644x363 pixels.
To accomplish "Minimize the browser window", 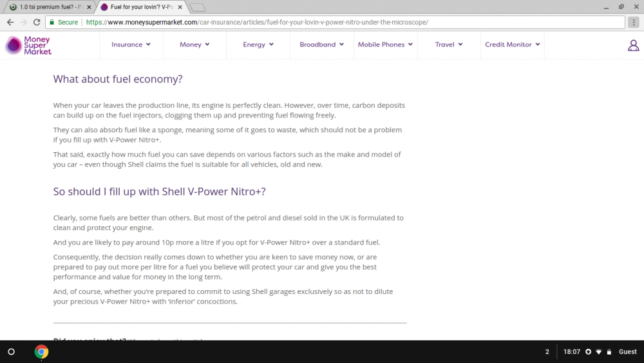I will 606,7.
